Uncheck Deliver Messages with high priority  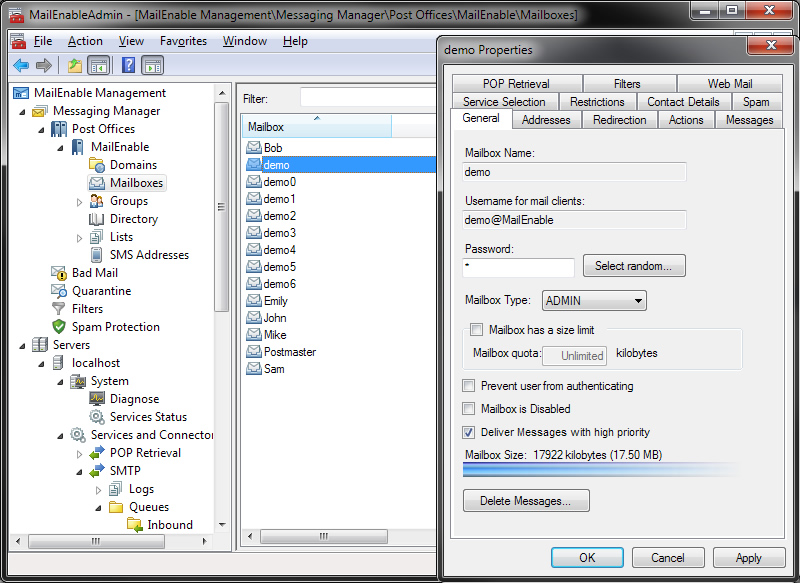(x=469, y=432)
